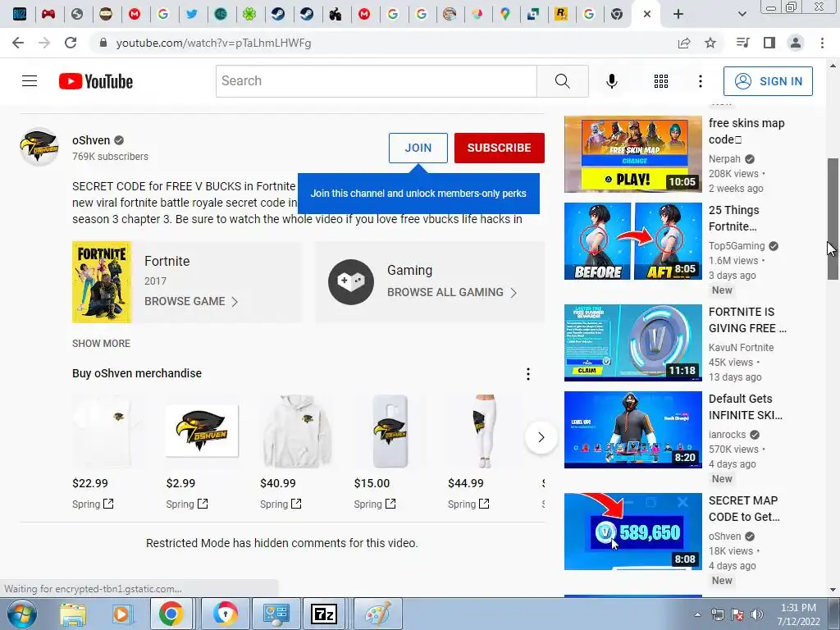Click the SIGN IN button
Screen dimensions: 840x630
tap(768, 81)
